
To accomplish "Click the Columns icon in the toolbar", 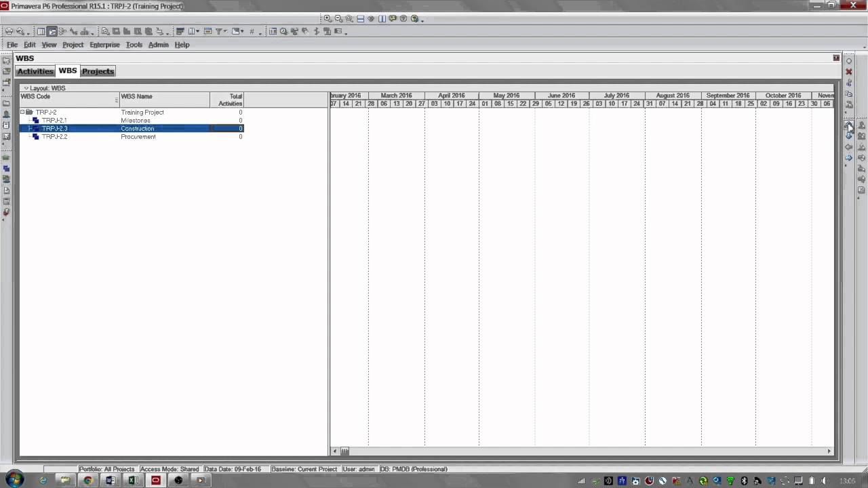I will click(x=191, y=31).
